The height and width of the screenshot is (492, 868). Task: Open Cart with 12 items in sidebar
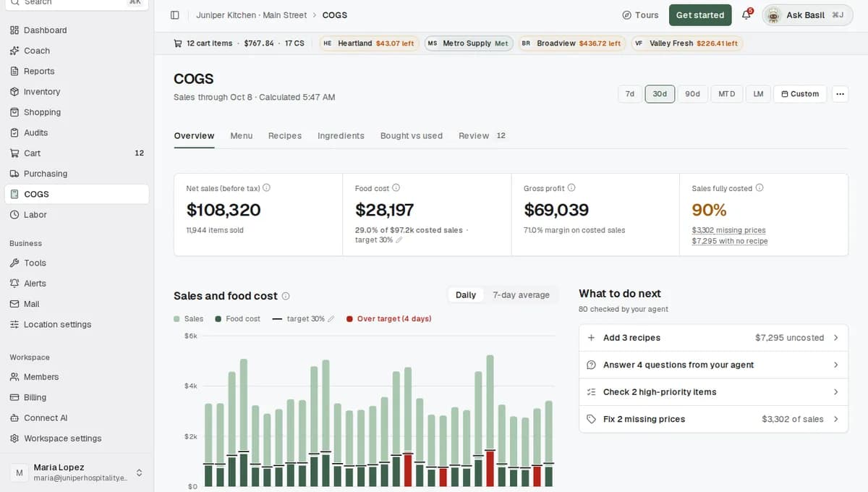click(77, 153)
